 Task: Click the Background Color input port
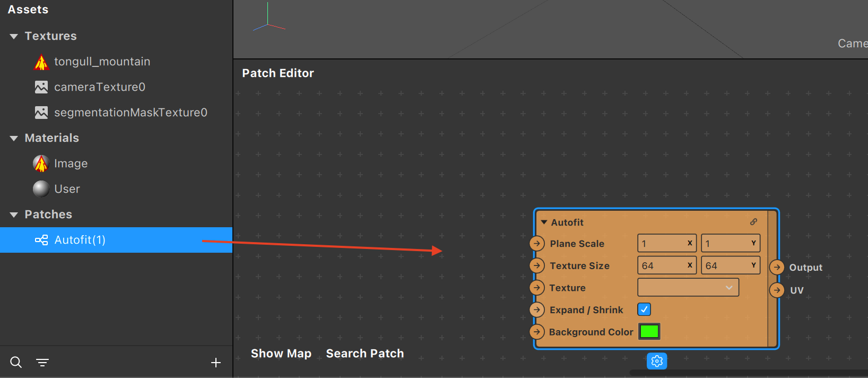tap(537, 332)
